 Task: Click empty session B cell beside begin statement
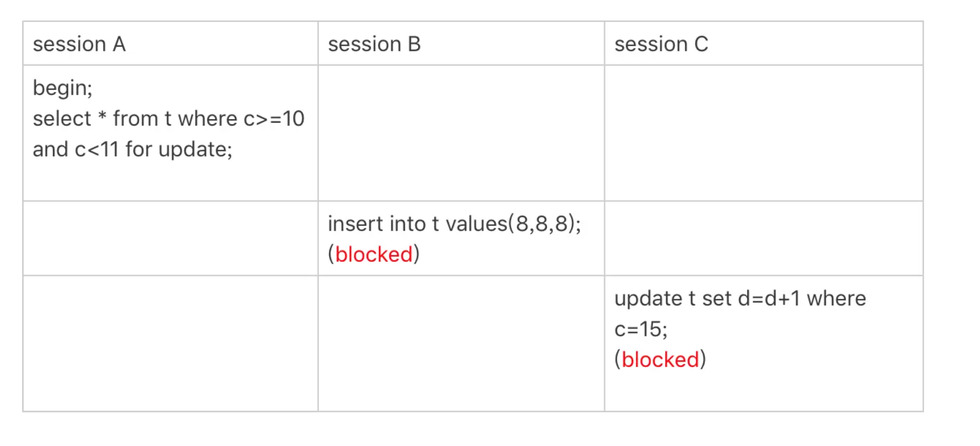point(461,133)
